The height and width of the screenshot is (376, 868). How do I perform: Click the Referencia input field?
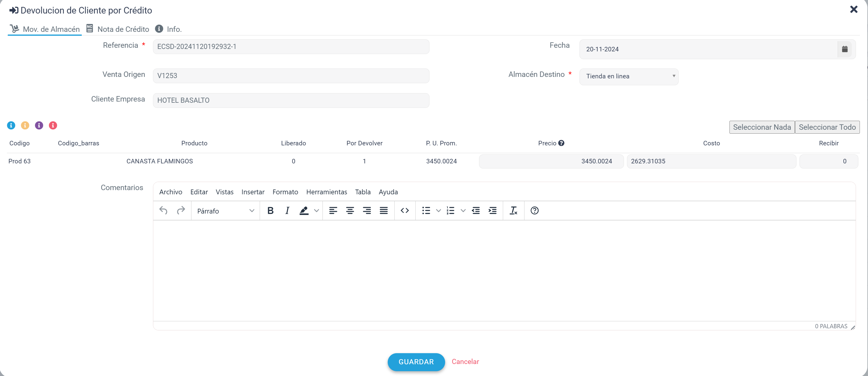[x=291, y=47]
